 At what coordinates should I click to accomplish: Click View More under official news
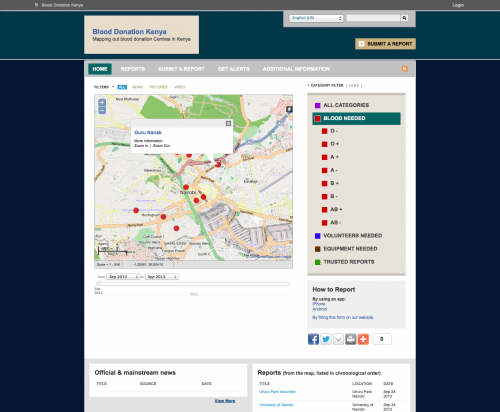click(225, 401)
